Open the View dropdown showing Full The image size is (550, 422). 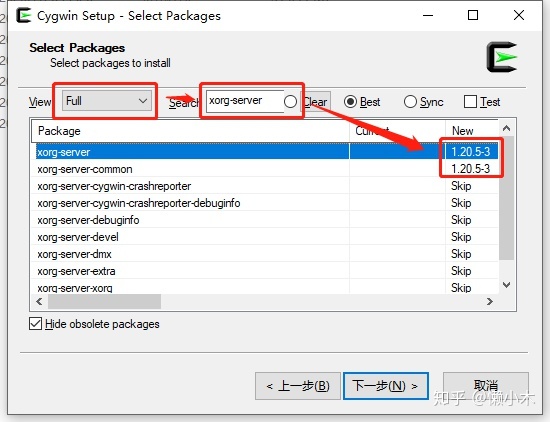pyautogui.click(x=107, y=101)
